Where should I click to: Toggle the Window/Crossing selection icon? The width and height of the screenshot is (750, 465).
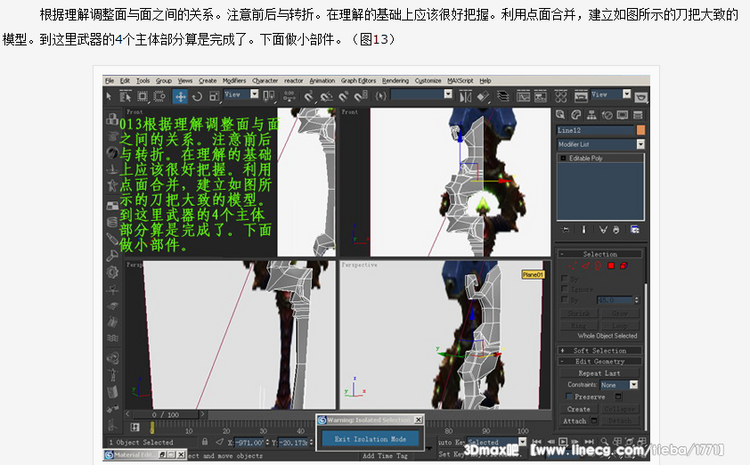[x=159, y=97]
